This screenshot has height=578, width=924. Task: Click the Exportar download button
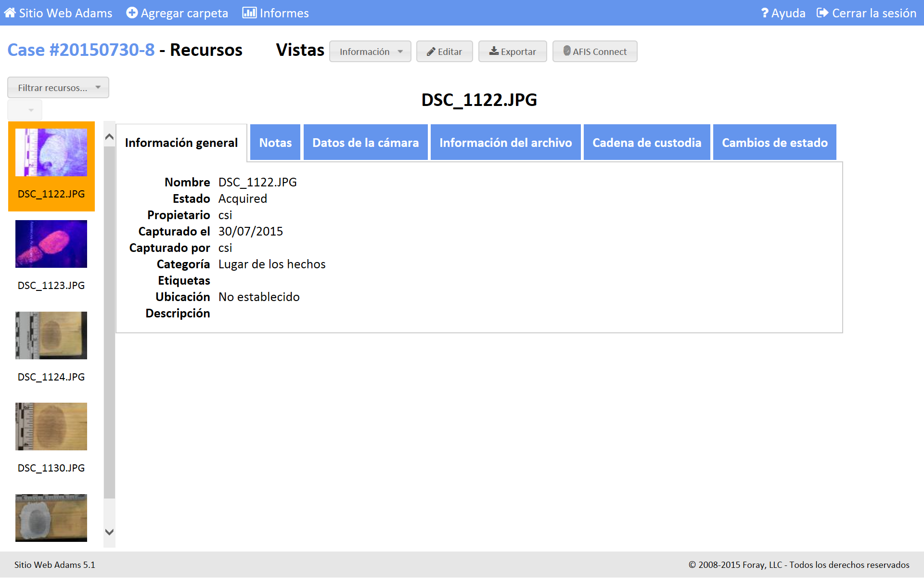513,52
